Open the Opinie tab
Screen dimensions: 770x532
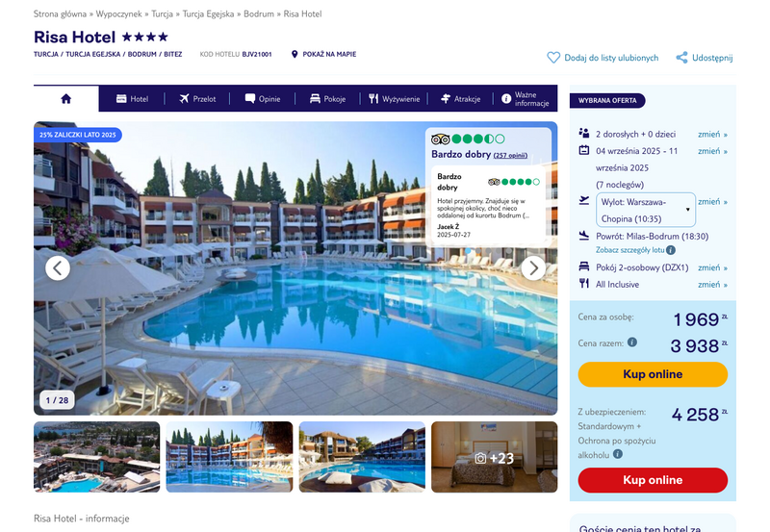coord(263,99)
